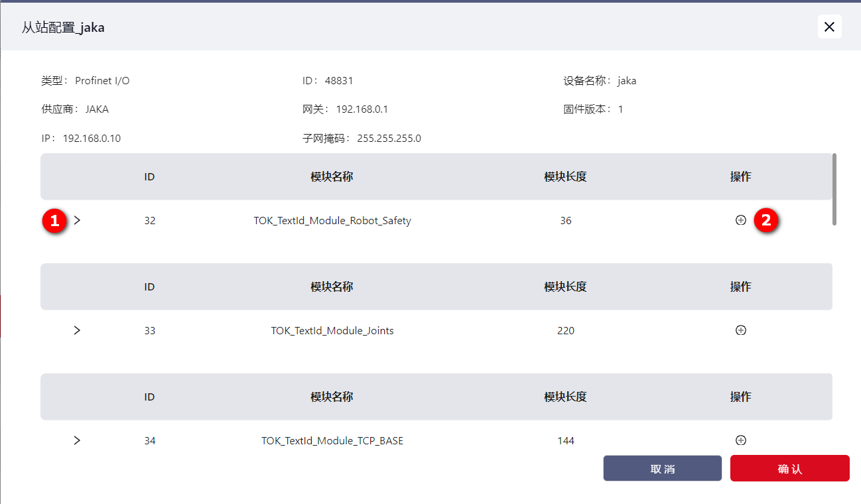Click the red number 2 annotation badge
The height and width of the screenshot is (504, 861).
pyautogui.click(x=766, y=221)
